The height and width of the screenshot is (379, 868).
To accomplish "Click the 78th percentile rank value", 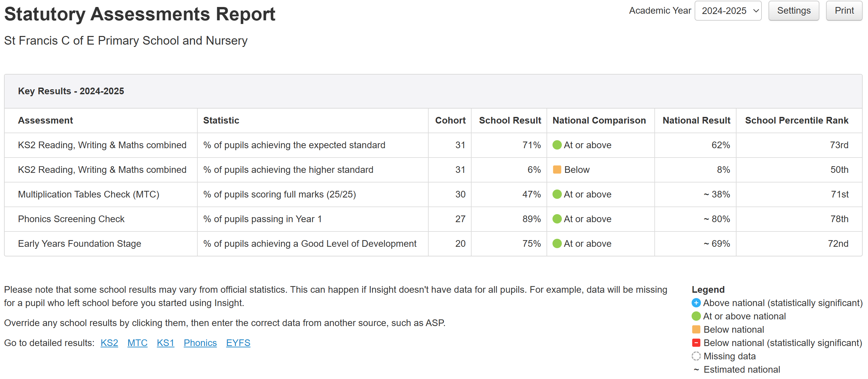I will pos(839,219).
